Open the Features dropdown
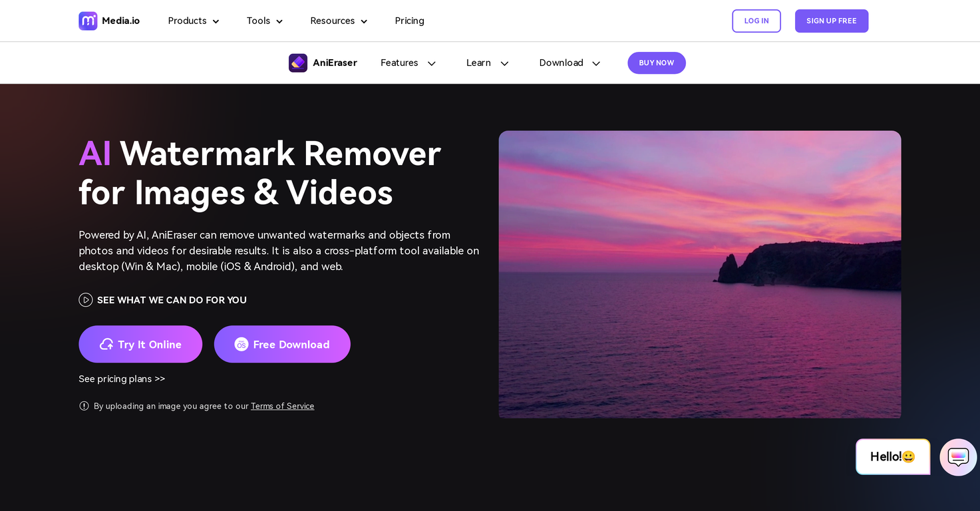This screenshot has height=511, width=980. click(408, 63)
